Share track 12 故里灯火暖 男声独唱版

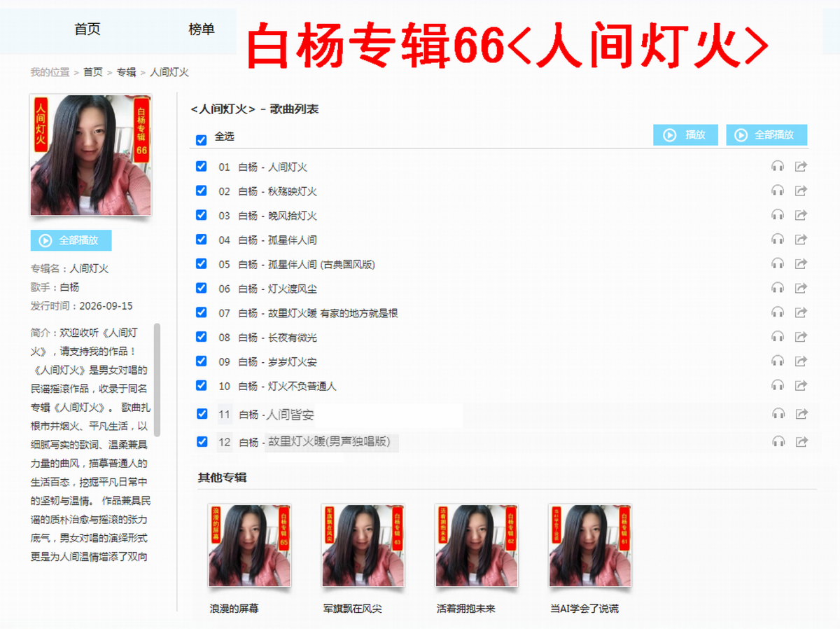pos(801,441)
